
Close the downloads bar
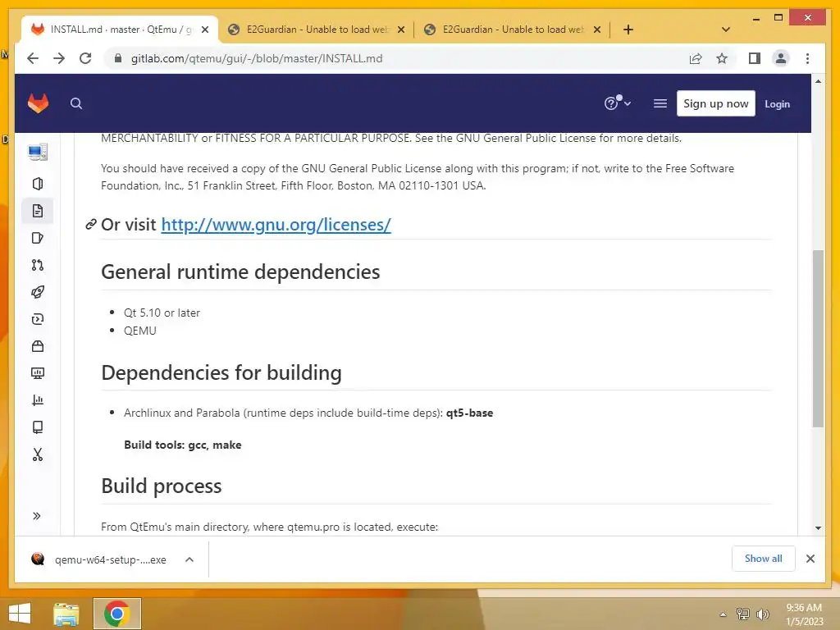810,559
